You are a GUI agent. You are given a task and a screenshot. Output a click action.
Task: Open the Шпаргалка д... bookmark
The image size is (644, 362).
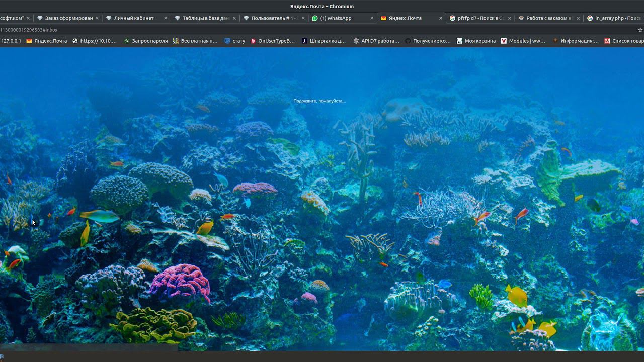coord(324,41)
